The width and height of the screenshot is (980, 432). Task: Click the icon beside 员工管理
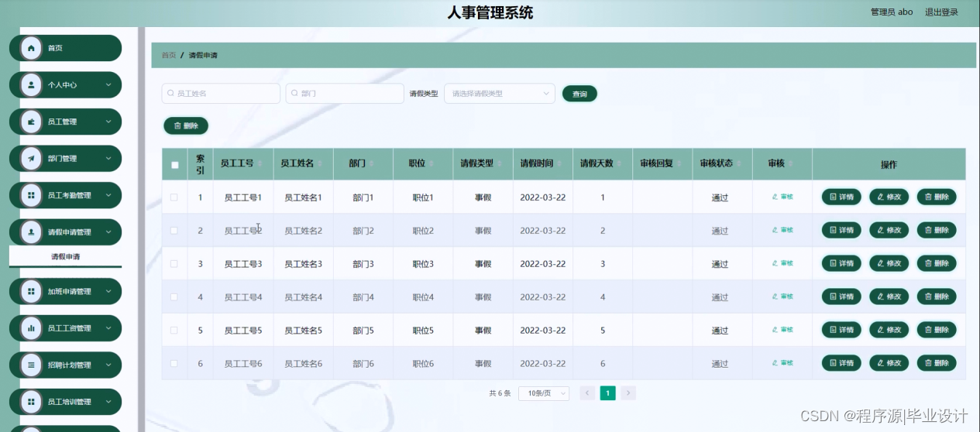[x=31, y=122]
